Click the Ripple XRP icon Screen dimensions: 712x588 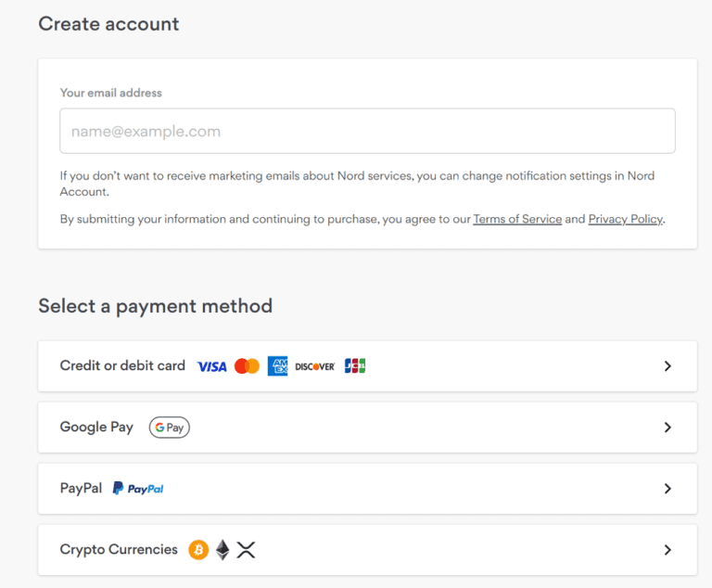pyautogui.click(x=245, y=550)
